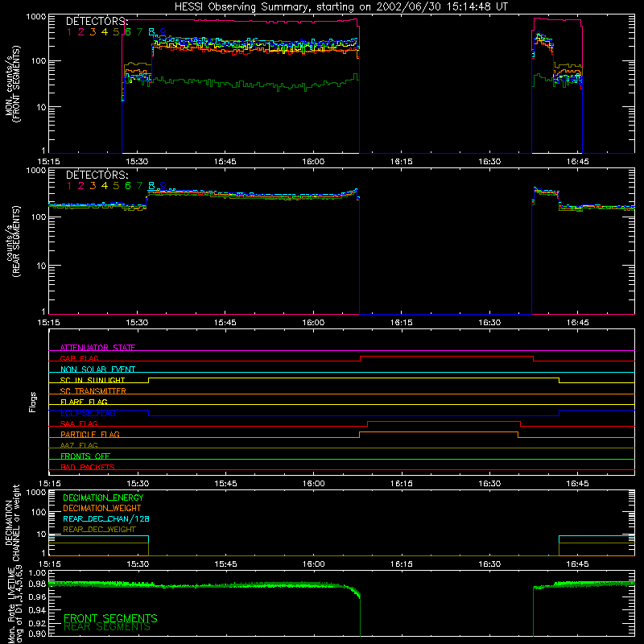Click the ECLIPSE_FLAG label
Image resolution: width=644 pixels, height=644 pixels.
tap(88, 413)
